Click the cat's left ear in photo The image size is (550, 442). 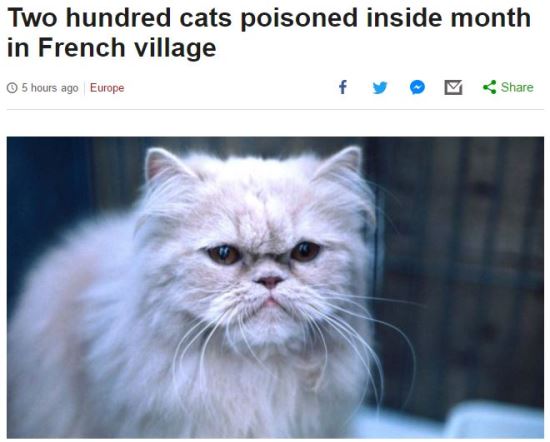tap(164, 166)
